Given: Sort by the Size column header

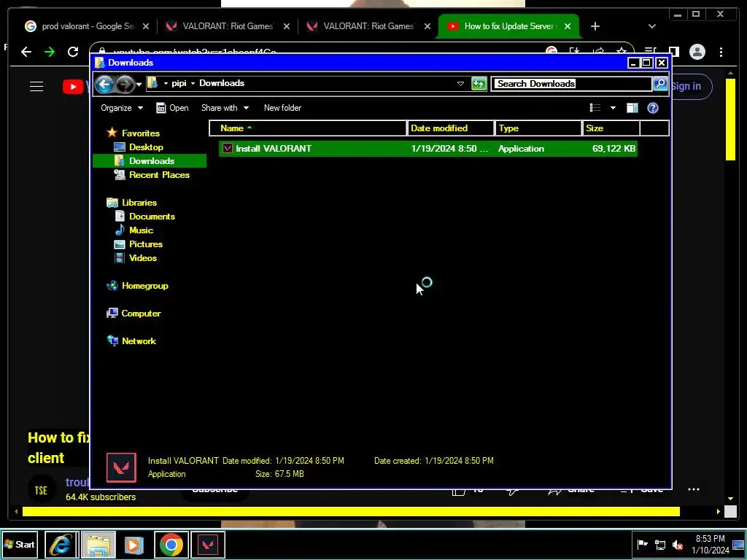Looking at the screenshot, I should pos(611,128).
